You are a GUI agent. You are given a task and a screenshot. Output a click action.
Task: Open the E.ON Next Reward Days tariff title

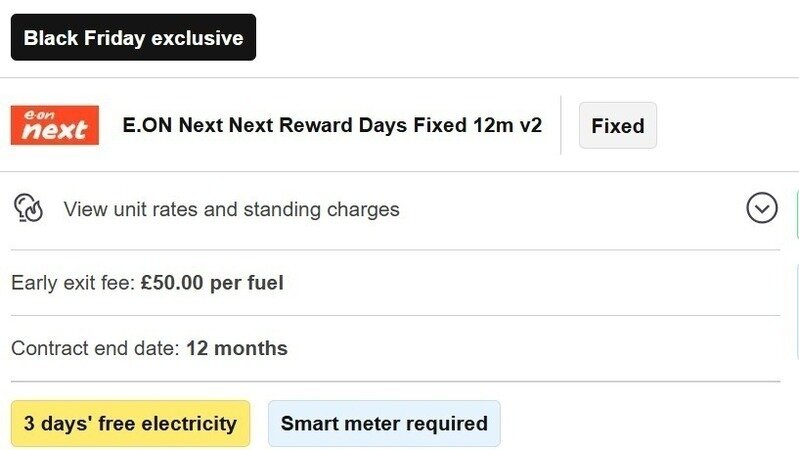click(x=332, y=126)
